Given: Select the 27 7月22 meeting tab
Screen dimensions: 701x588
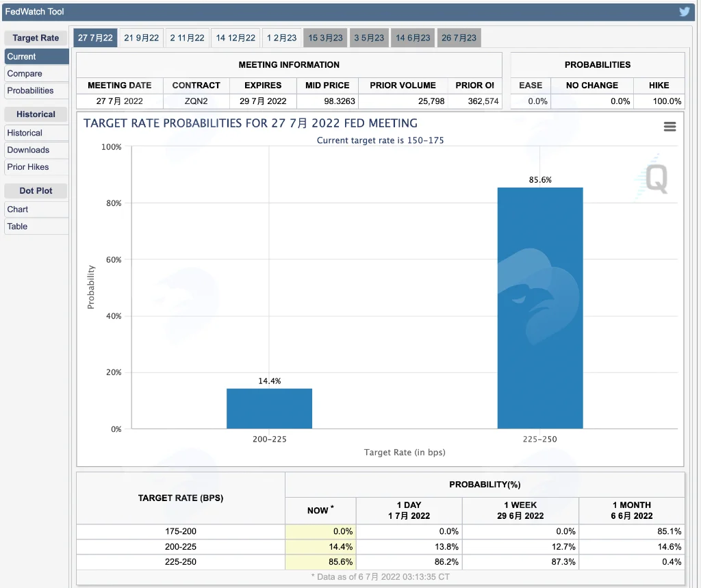Looking at the screenshot, I should point(95,38).
